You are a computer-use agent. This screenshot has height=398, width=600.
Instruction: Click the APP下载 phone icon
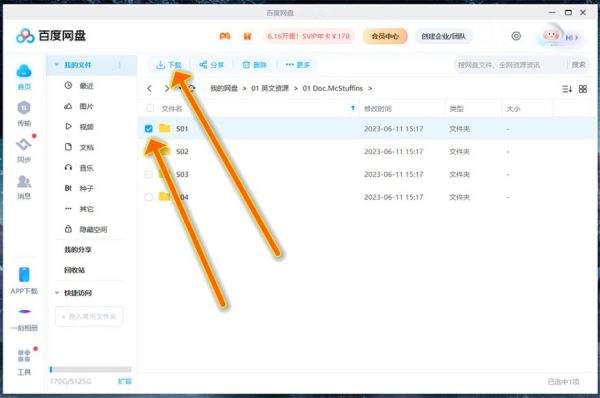point(24,275)
